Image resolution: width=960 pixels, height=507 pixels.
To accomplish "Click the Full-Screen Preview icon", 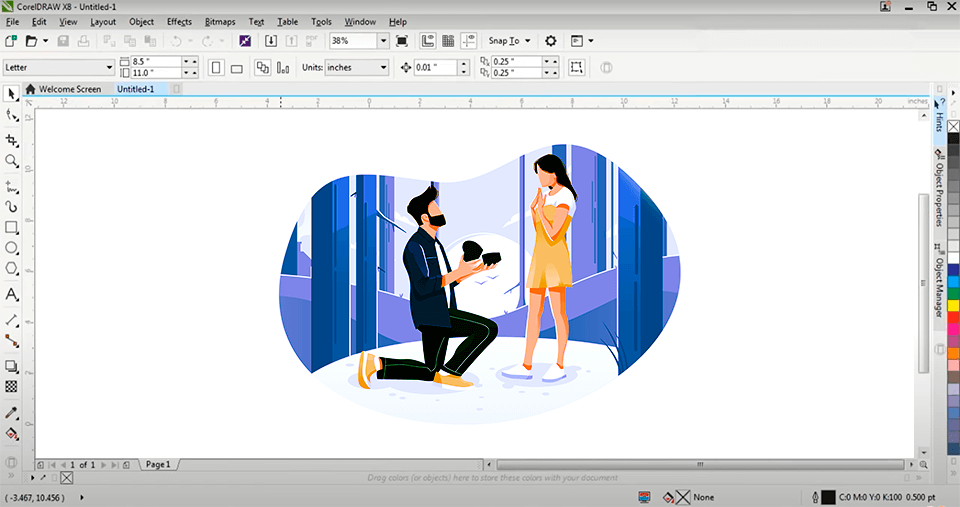I will pyautogui.click(x=402, y=41).
